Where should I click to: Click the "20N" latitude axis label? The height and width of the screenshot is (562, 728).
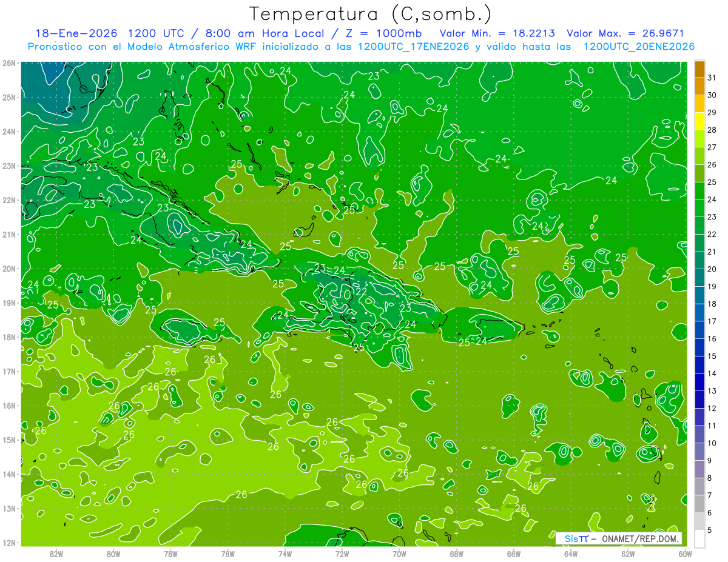pyautogui.click(x=9, y=269)
